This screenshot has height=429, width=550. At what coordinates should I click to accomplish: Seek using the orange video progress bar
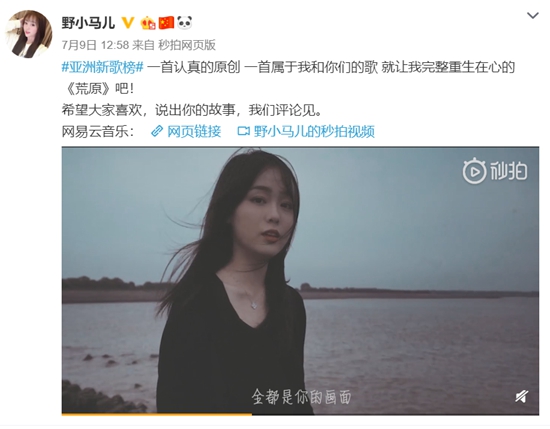tap(300, 415)
